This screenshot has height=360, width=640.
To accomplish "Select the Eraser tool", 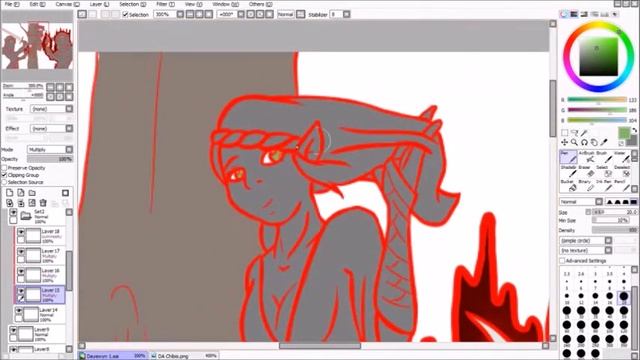I will click(586, 171).
